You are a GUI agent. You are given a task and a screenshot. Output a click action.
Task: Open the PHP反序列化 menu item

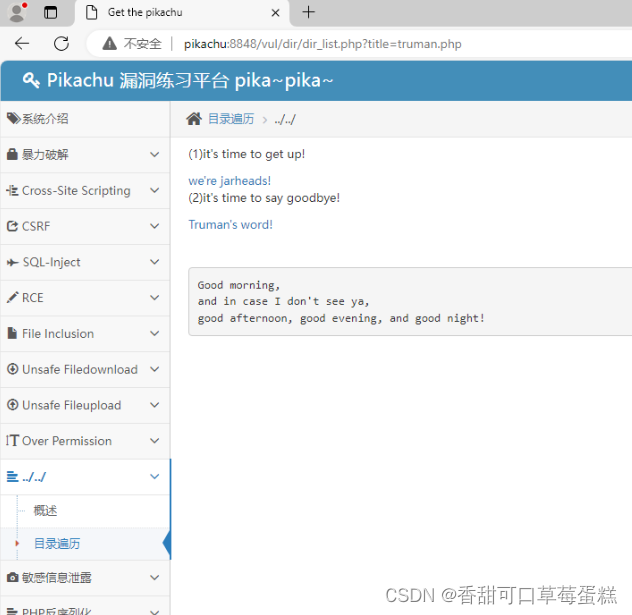coord(85,607)
